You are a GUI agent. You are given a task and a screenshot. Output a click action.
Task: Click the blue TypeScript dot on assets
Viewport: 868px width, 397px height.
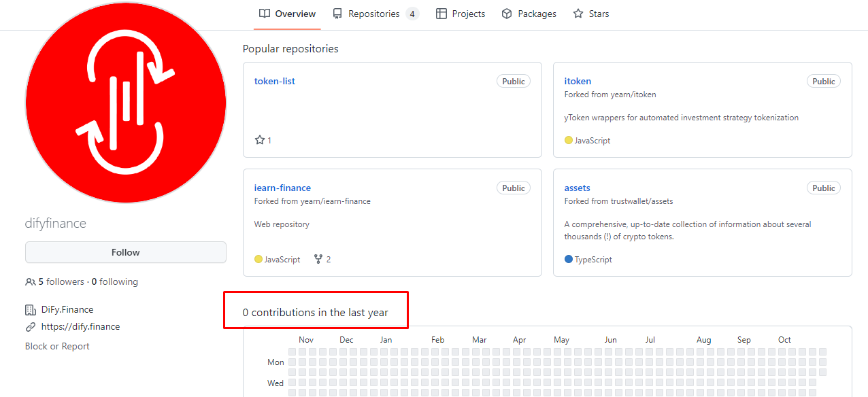[x=569, y=259]
